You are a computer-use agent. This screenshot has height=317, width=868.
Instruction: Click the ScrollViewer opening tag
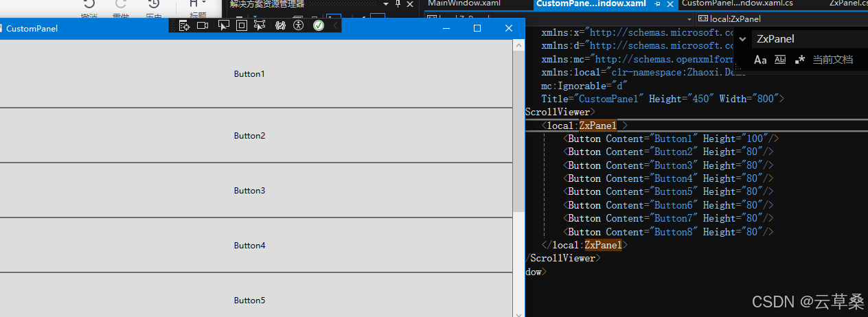pyautogui.click(x=560, y=112)
